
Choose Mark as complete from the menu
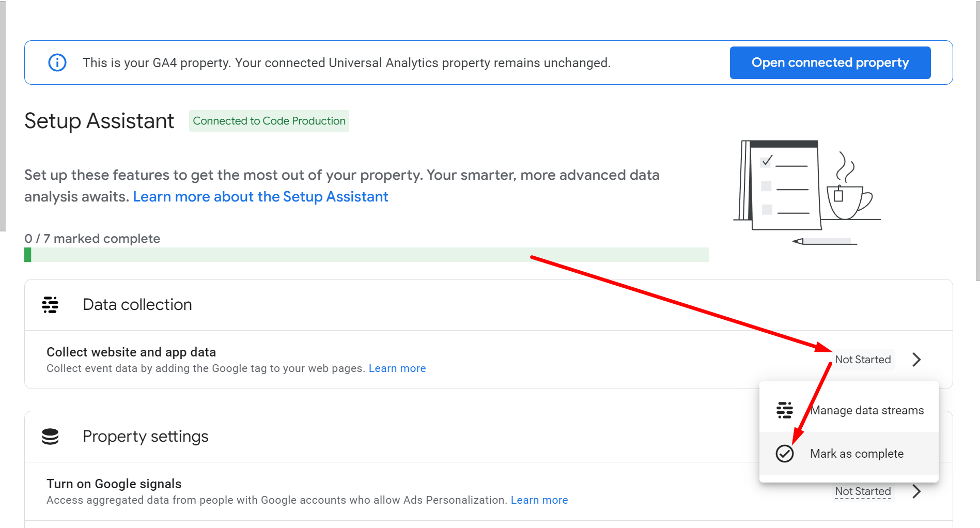(849, 454)
